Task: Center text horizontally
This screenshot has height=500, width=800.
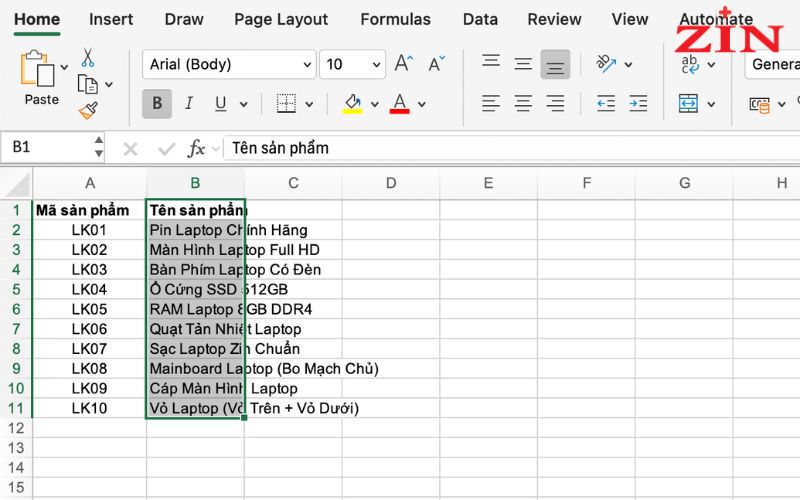Action: (x=523, y=104)
